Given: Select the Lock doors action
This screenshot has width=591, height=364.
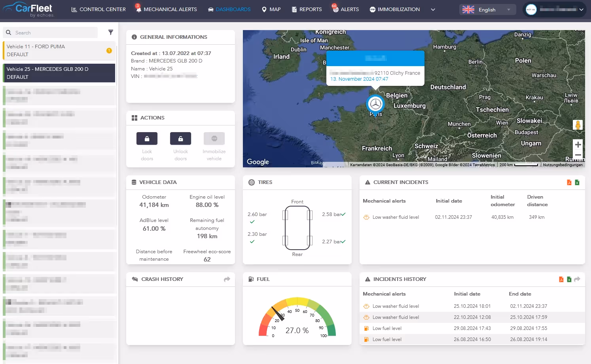Looking at the screenshot, I should (147, 138).
